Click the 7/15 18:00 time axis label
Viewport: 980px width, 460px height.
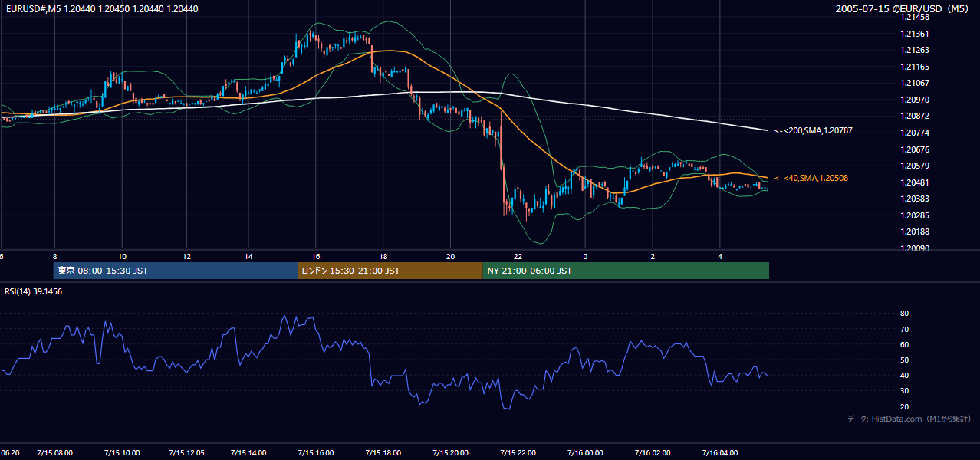(x=383, y=452)
